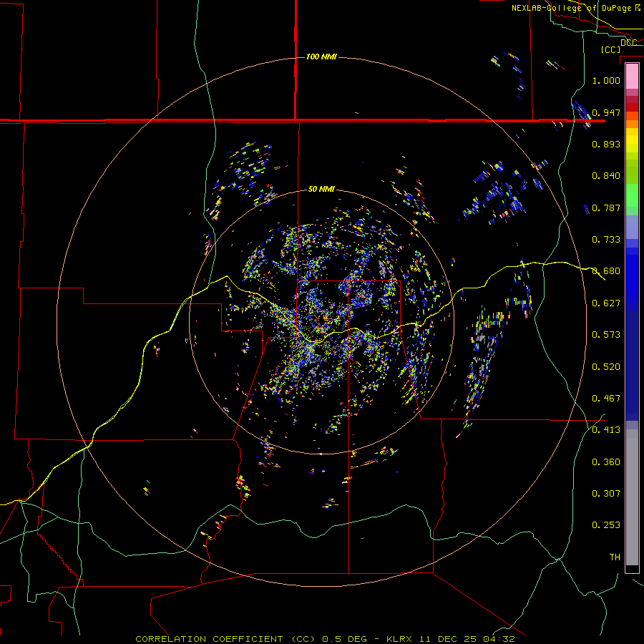The width and height of the screenshot is (644, 644).
Task: Click the 0.627 scale value
Action: 606,303
